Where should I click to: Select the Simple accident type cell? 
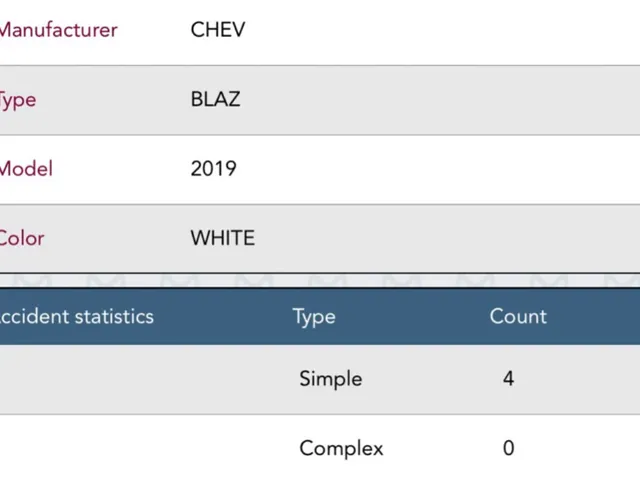coord(331,379)
